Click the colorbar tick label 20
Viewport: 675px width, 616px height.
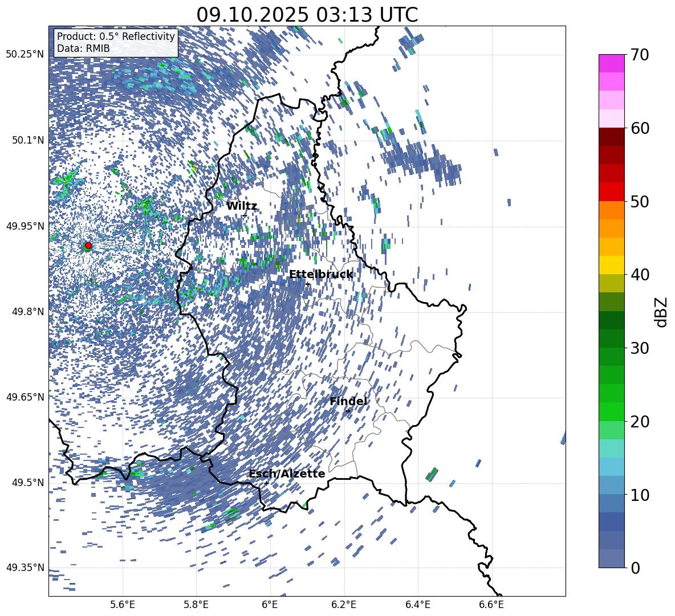pyautogui.click(x=640, y=422)
